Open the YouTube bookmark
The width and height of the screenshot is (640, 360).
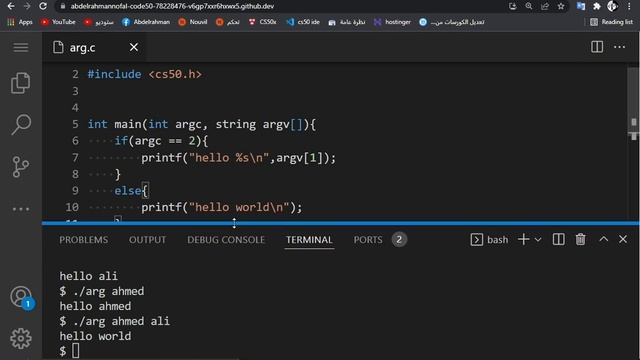pyautogui.click(x=58, y=22)
